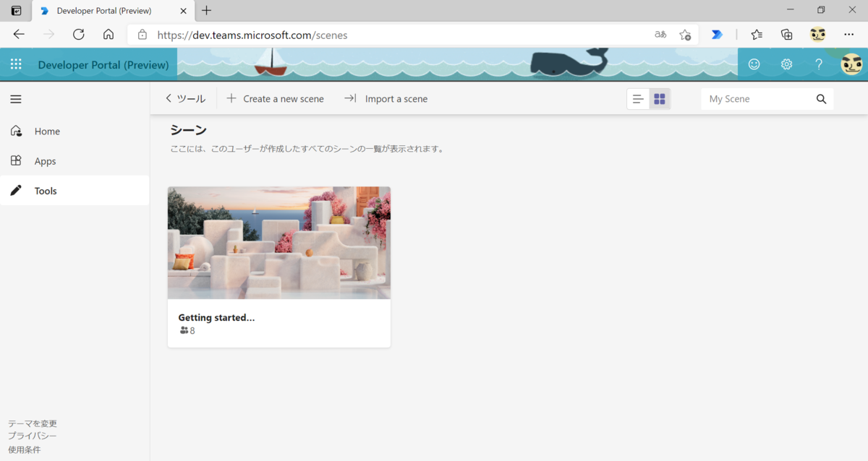
Task: Open the Getting started scene thumbnail
Action: 279,243
